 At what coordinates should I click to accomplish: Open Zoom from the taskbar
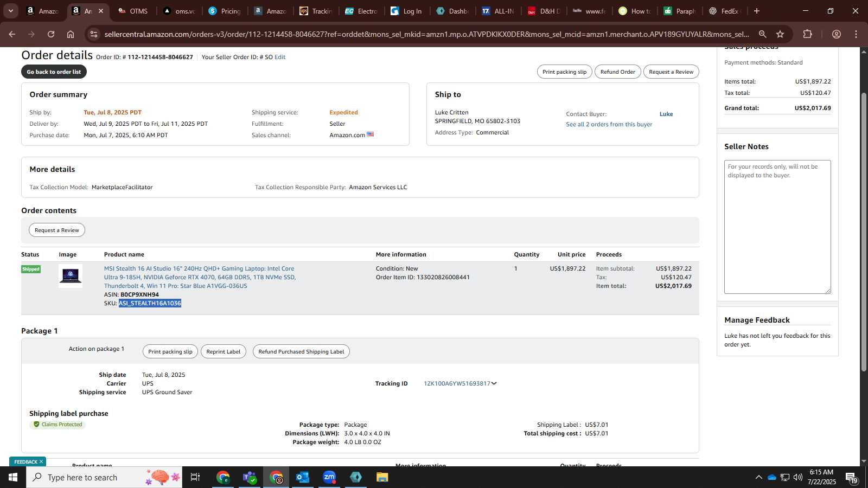tap(329, 477)
